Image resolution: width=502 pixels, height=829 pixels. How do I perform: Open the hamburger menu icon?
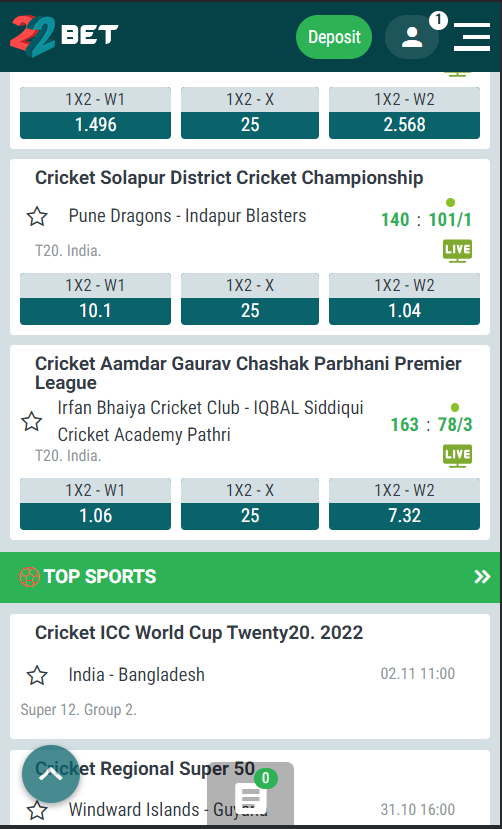[472, 37]
